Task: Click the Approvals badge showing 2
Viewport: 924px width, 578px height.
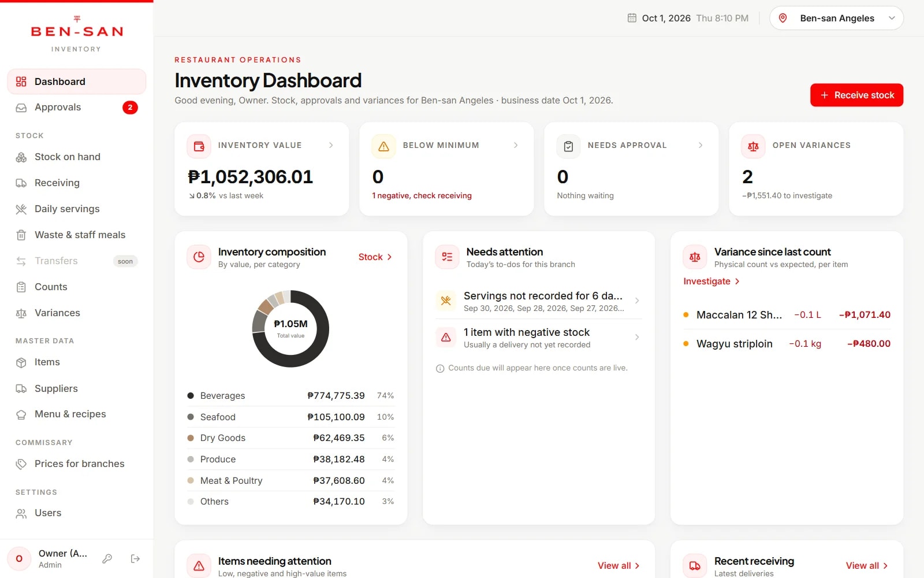Action: [130, 108]
